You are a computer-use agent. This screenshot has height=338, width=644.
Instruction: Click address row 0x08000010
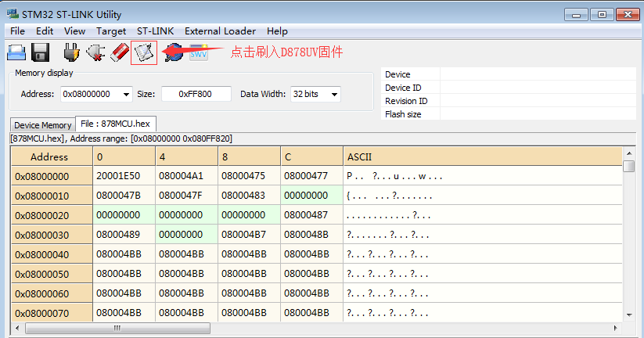pyautogui.click(x=52, y=196)
